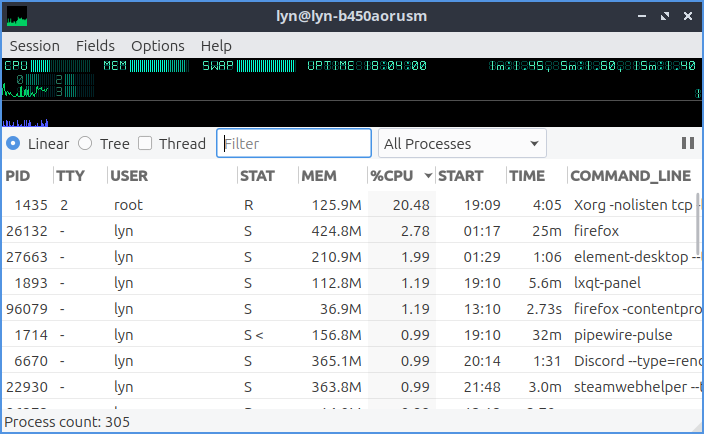Select the Linear view radio button

tap(14, 144)
